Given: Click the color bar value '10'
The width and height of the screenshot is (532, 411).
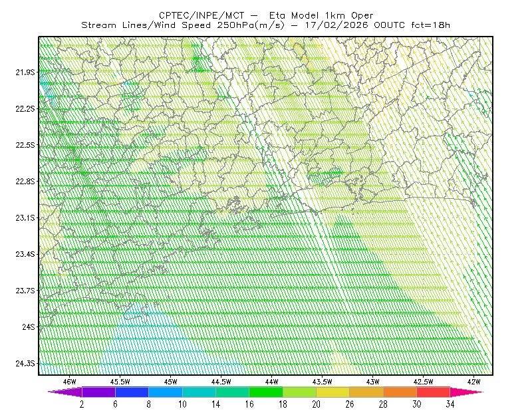Looking at the screenshot, I should pyautogui.click(x=182, y=404).
